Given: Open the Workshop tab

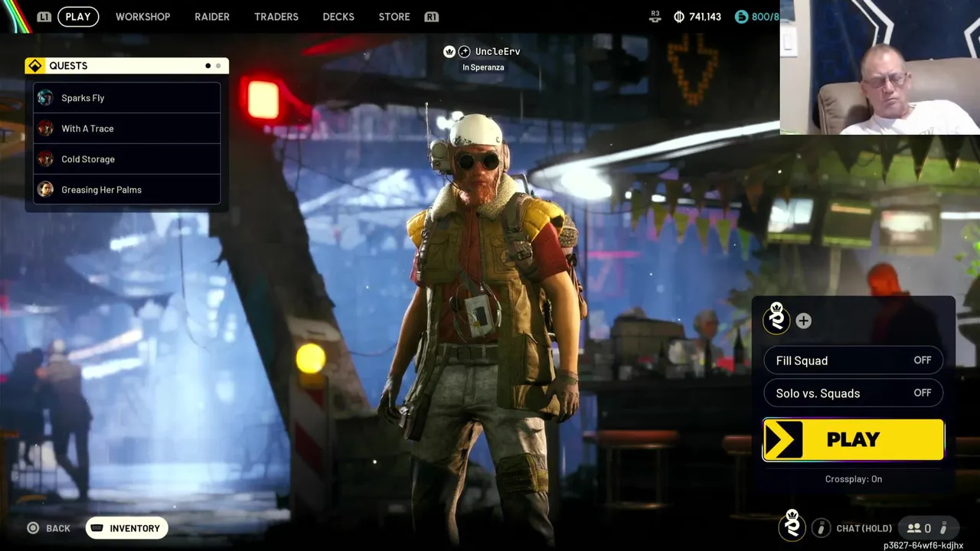Looking at the screenshot, I should [142, 16].
